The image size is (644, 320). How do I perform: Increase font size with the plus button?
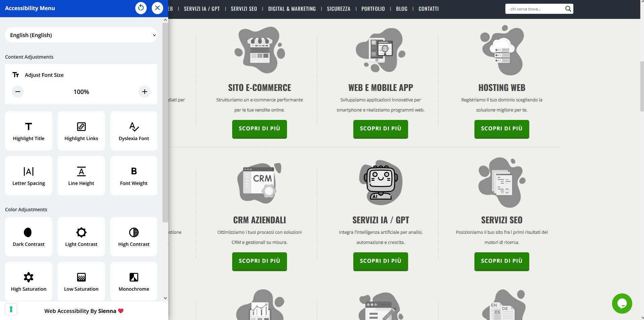click(145, 92)
